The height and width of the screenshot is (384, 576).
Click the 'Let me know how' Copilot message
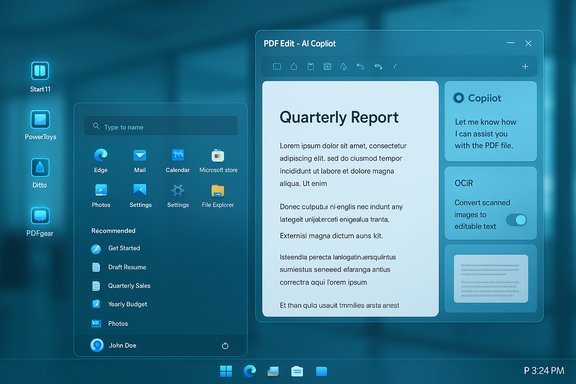pos(485,133)
